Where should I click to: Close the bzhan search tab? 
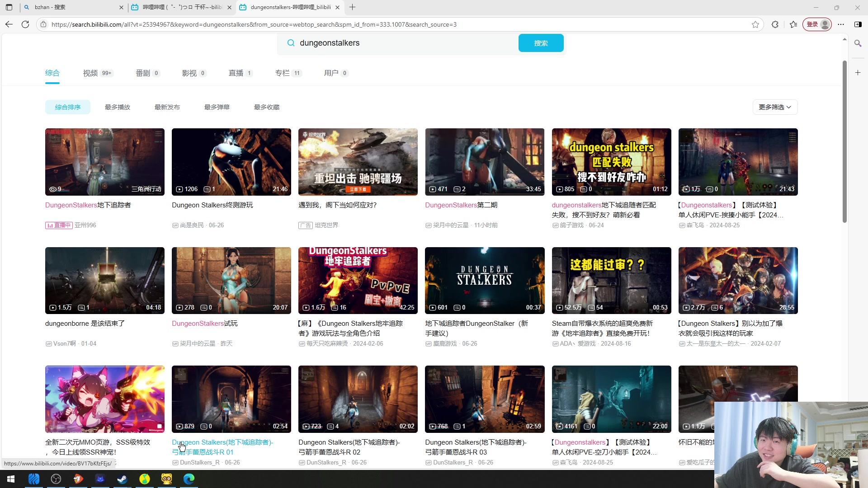(x=121, y=7)
